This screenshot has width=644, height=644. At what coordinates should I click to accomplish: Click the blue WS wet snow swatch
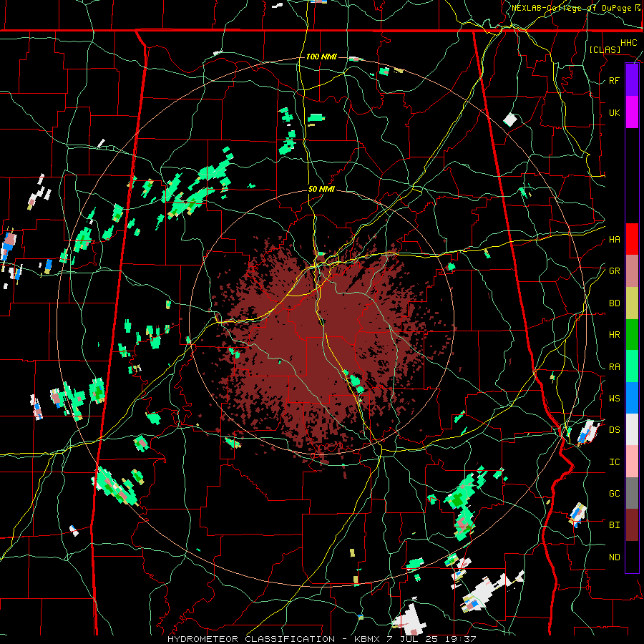click(632, 398)
